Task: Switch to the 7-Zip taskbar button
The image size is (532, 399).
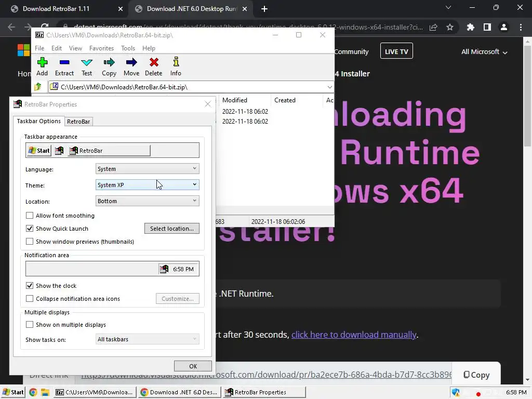Action: coord(96,393)
